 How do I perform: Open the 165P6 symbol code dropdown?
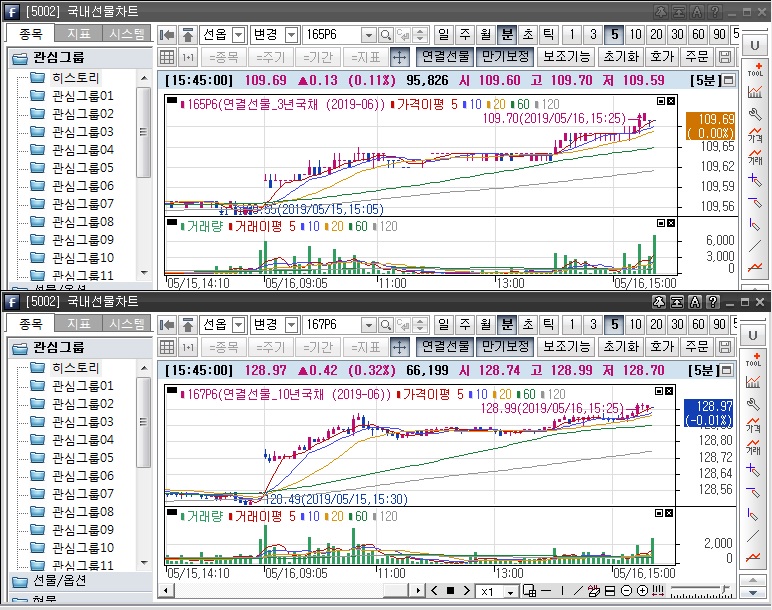[x=368, y=34]
